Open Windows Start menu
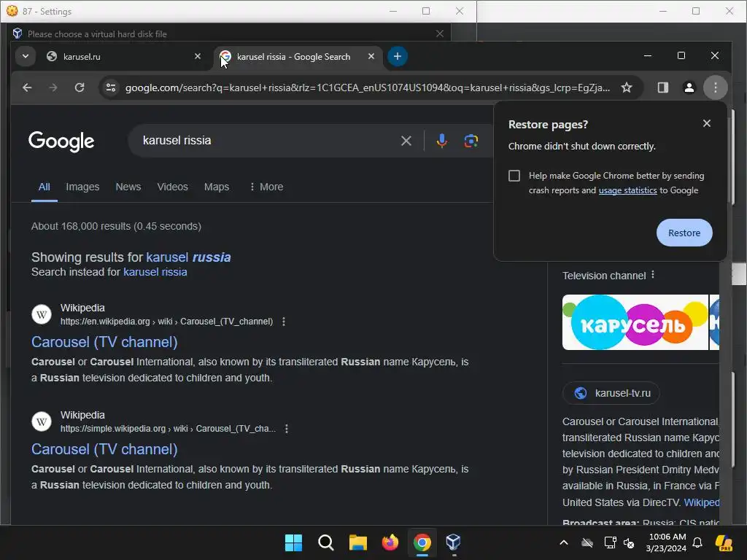Screen dimensions: 747x560 (x=293, y=542)
